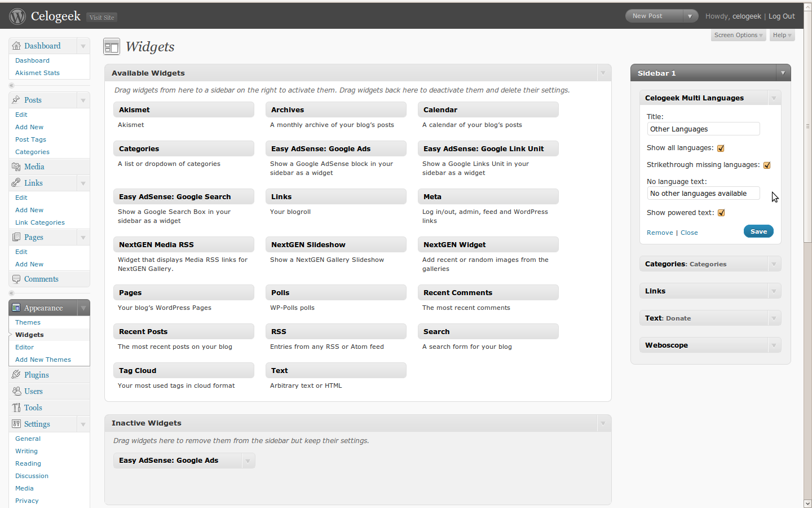Click the Tag Cloud widget handle

pos(183,370)
